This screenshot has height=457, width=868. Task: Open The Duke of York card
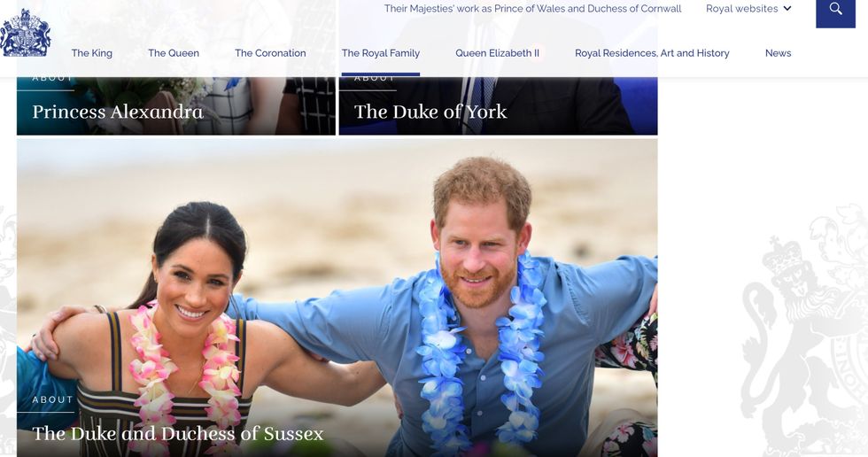(x=498, y=105)
